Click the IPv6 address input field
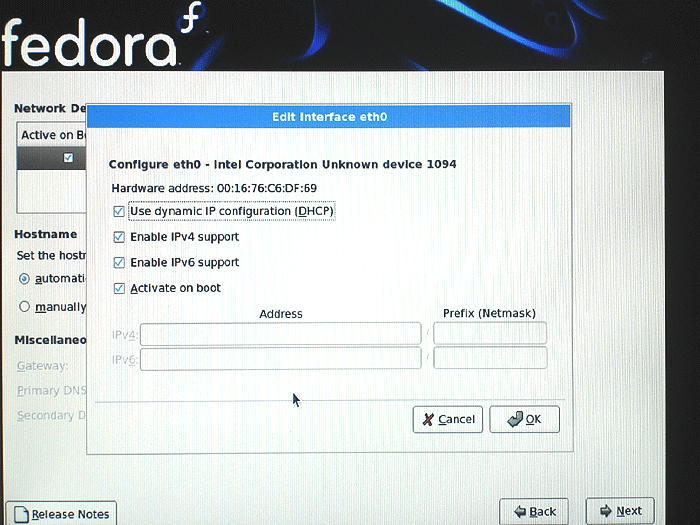The width and height of the screenshot is (700, 525). pyautogui.click(x=281, y=358)
